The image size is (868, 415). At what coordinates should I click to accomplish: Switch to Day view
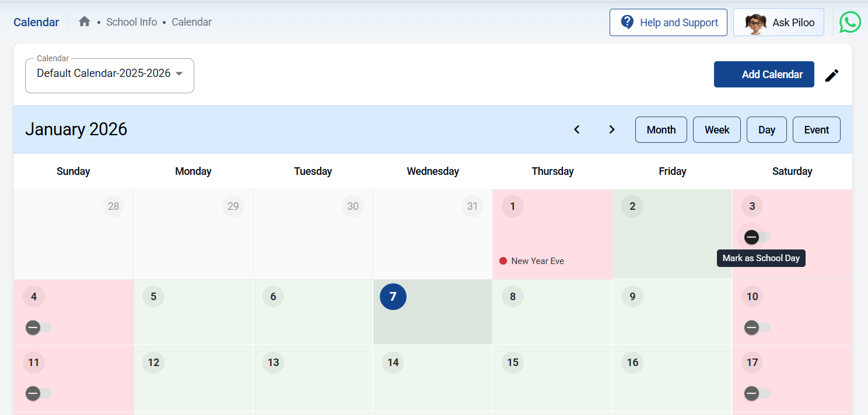766,130
